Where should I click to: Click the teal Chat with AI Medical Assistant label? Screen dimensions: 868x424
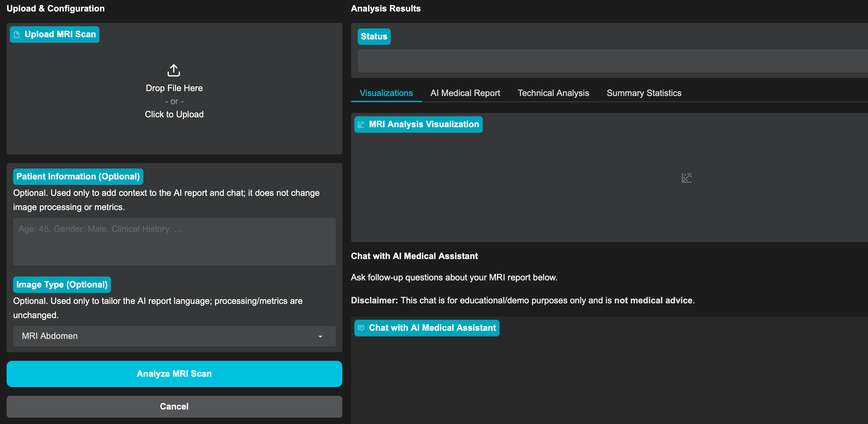point(427,328)
